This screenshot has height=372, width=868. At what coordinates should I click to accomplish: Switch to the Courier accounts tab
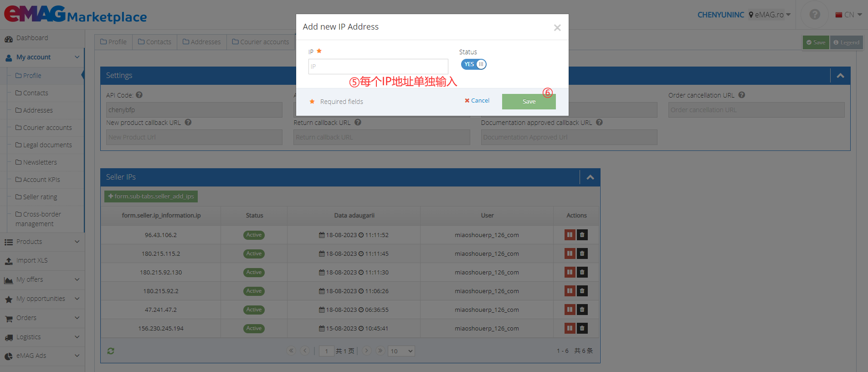(261, 42)
